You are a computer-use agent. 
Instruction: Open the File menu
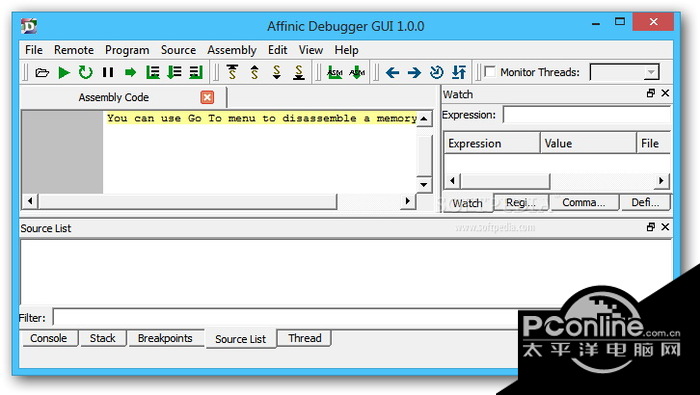click(34, 50)
